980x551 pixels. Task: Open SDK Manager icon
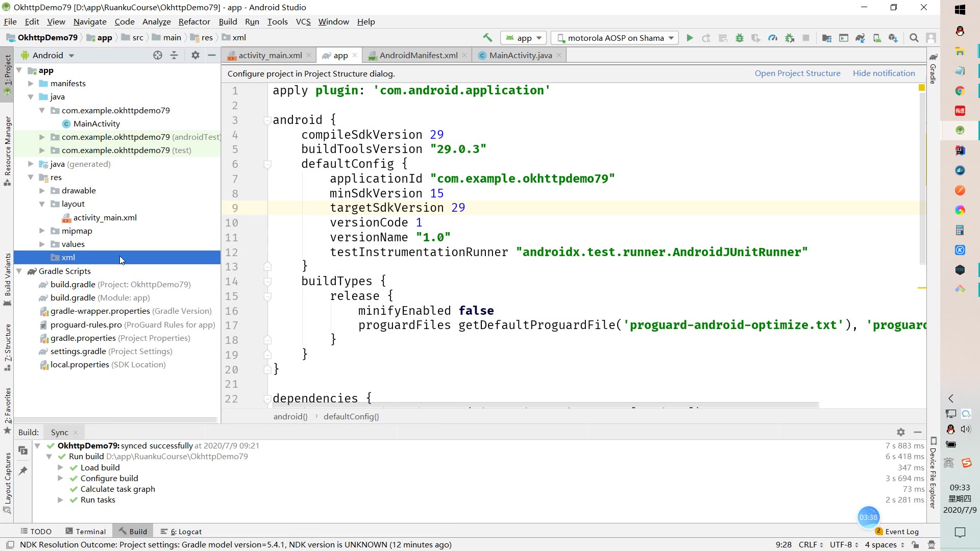(893, 38)
